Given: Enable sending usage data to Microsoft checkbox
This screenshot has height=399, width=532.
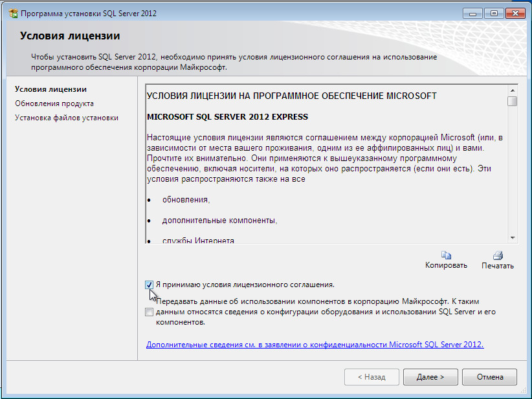Looking at the screenshot, I should click(x=149, y=312).
